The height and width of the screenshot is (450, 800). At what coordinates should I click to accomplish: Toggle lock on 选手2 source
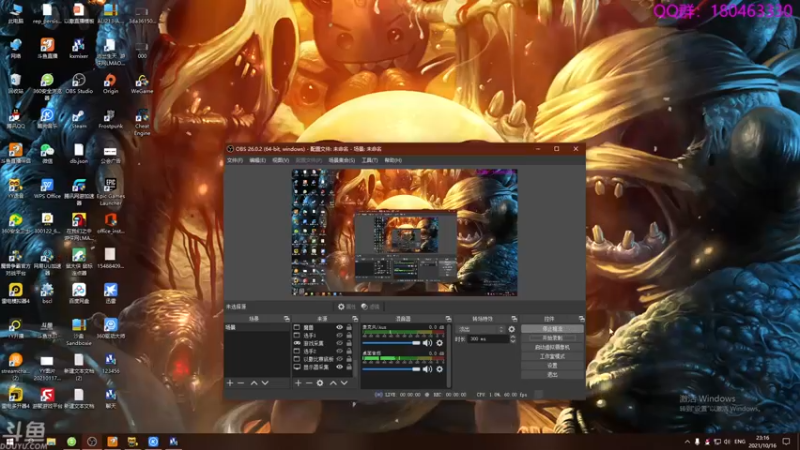(x=349, y=351)
